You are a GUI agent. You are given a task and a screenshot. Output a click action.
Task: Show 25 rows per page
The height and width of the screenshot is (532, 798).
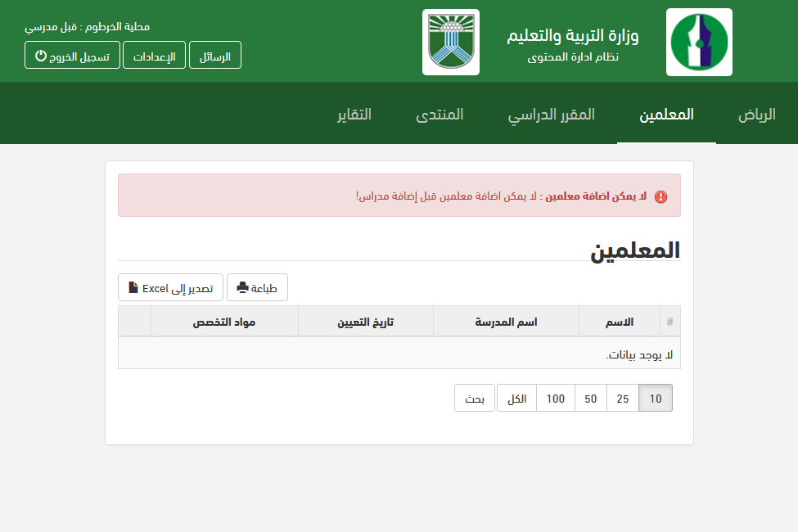pos(622,398)
